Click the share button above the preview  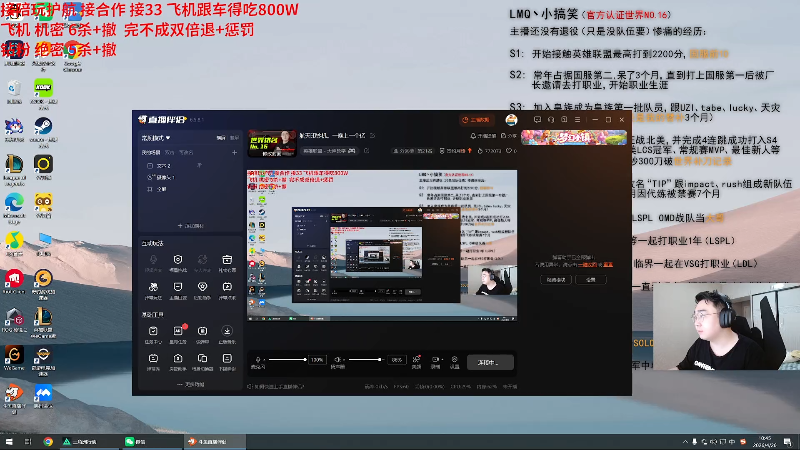pos(509,136)
